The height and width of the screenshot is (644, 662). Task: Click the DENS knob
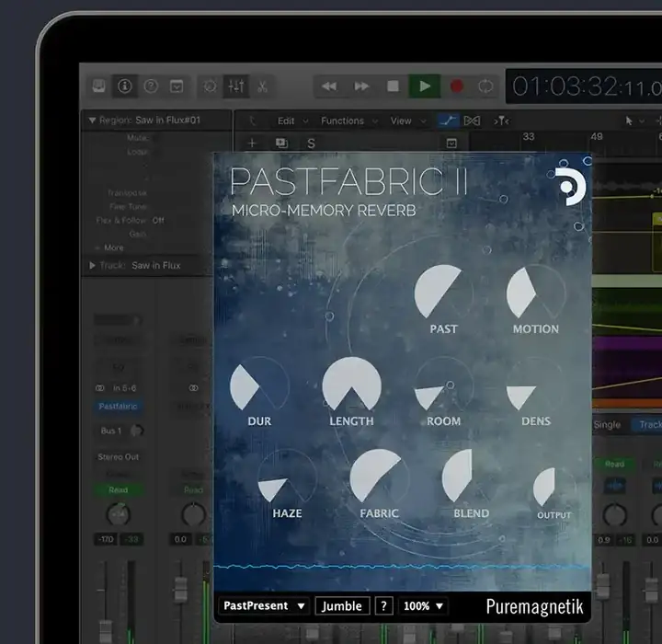click(x=535, y=385)
